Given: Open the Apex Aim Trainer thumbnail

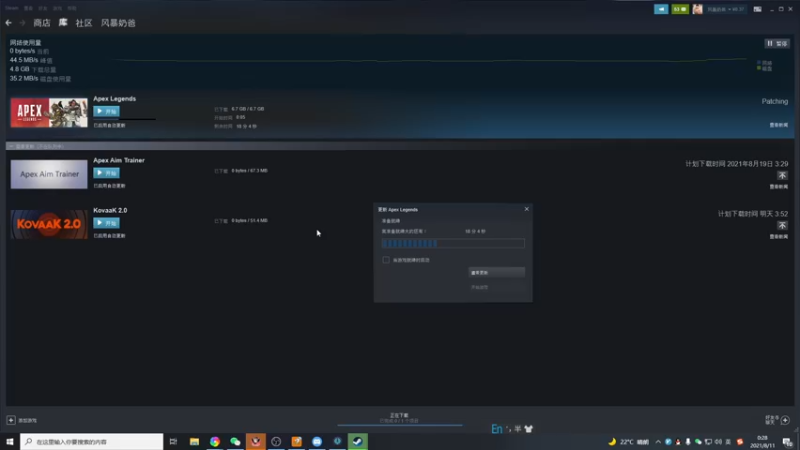Looking at the screenshot, I should (x=49, y=174).
